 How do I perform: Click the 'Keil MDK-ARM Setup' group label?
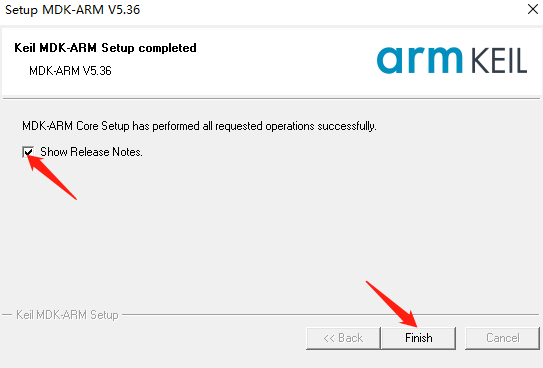(x=67, y=315)
